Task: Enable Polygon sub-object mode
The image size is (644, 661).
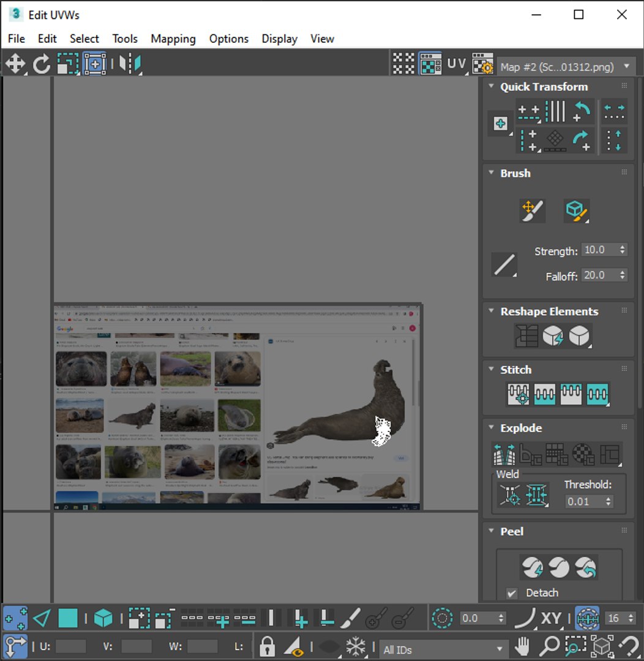Action: (x=67, y=618)
